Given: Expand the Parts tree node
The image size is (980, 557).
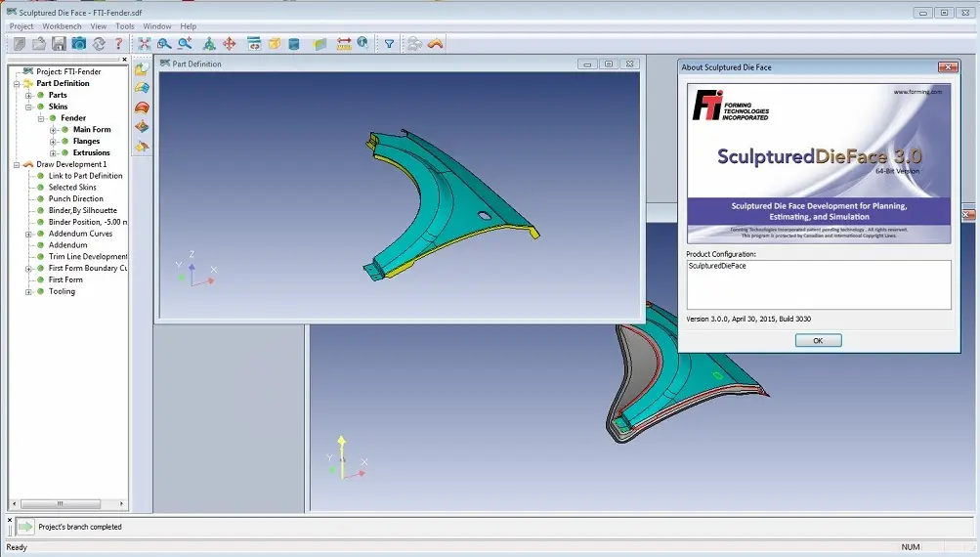Looking at the screenshot, I should (28, 95).
